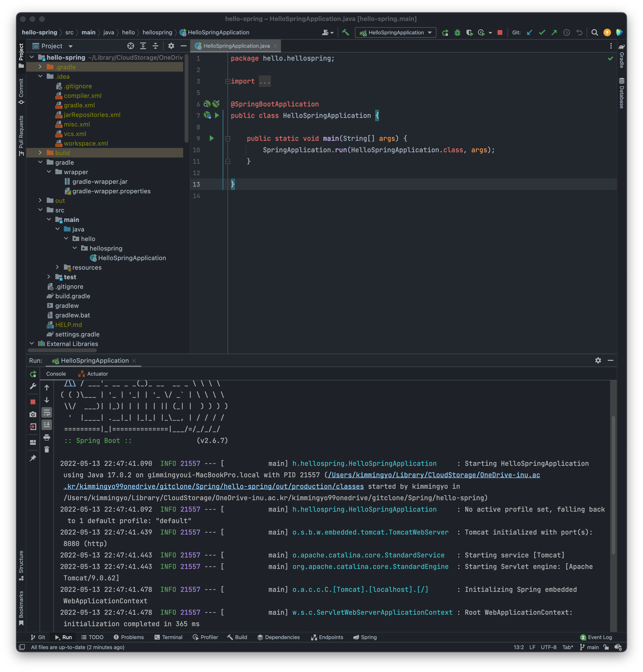Click the Project tree vertical scrollbar
Viewport: 643px width, 672px height.
(187, 98)
